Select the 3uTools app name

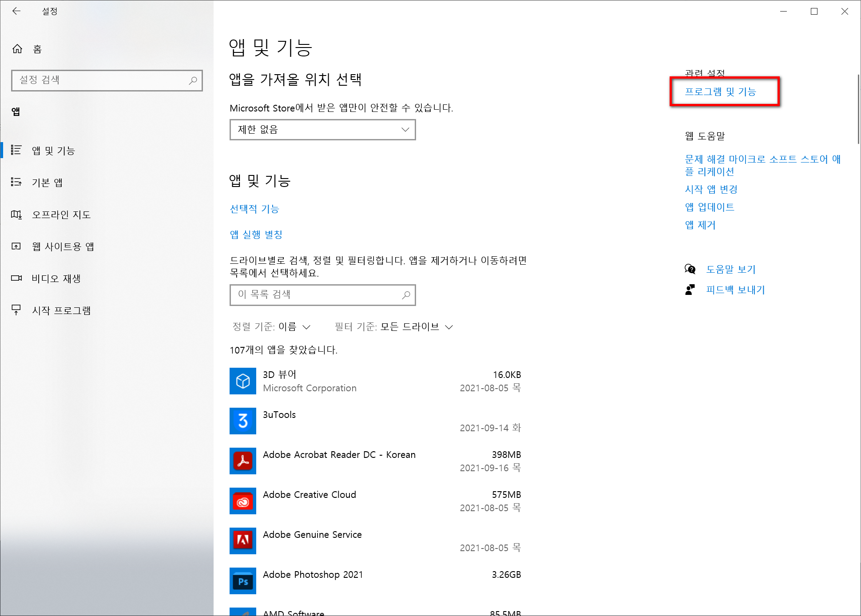click(279, 414)
